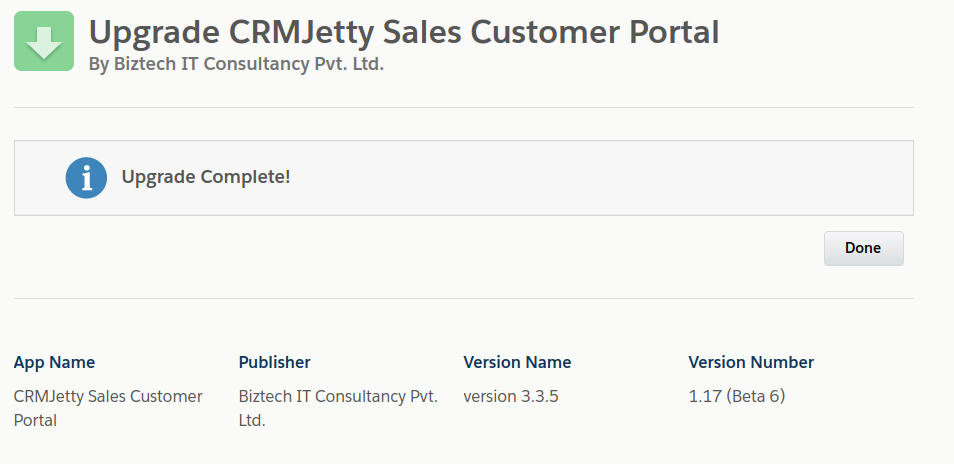The height and width of the screenshot is (464, 954).
Task: Select the Version Name column header
Action: [x=517, y=362]
